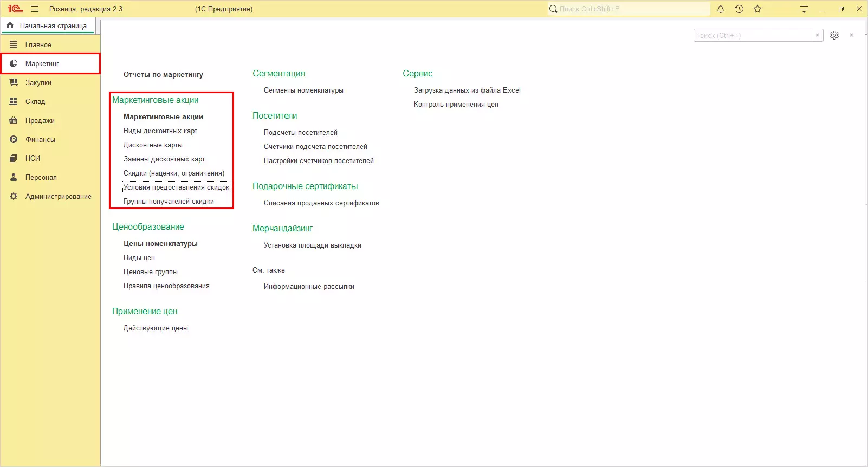Open Подсчеты посетителей
868x467 pixels.
(x=301, y=132)
